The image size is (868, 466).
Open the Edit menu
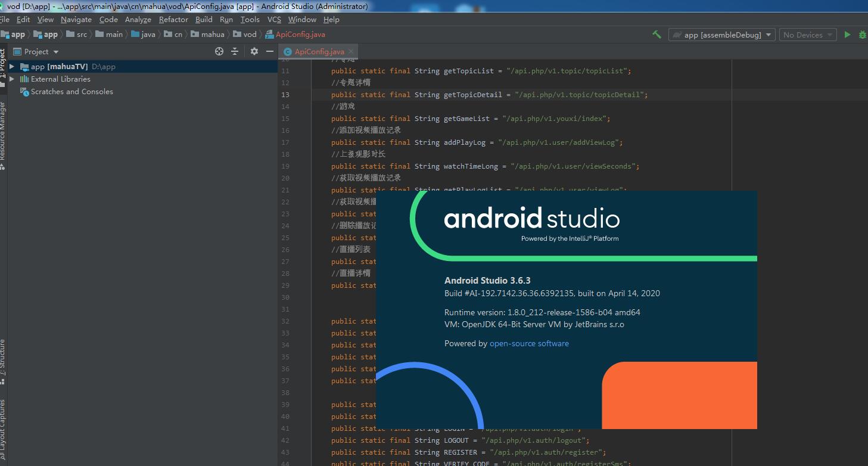click(x=23, y=19)
